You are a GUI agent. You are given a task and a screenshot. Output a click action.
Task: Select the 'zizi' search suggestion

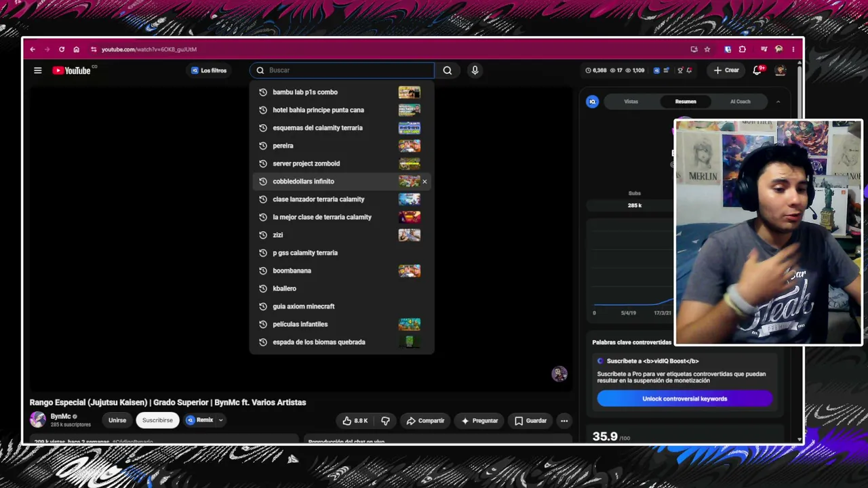[x=342, y=235]
